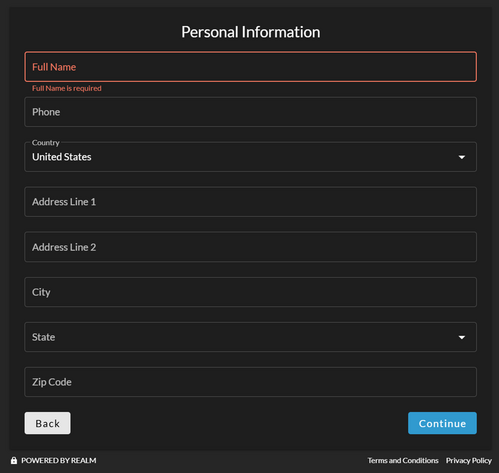Open the Privacy Policy link
The image size is (499, 473).
(469, 460)
